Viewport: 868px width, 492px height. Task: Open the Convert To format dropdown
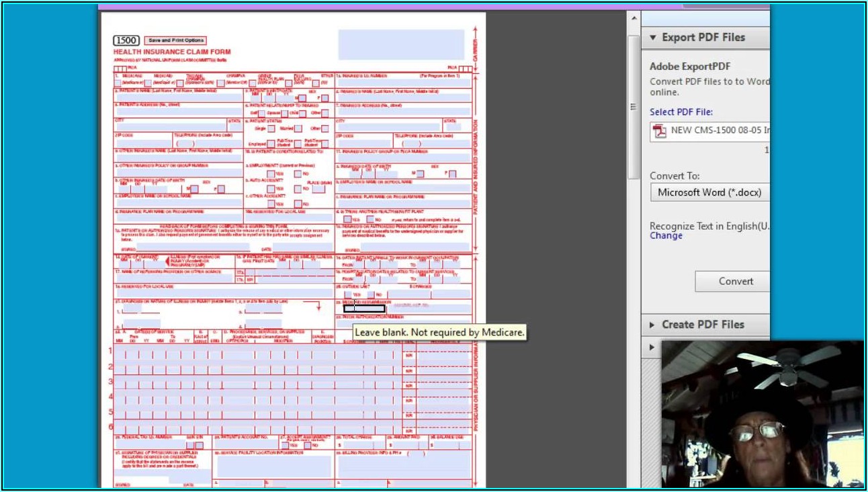point(709,192)
